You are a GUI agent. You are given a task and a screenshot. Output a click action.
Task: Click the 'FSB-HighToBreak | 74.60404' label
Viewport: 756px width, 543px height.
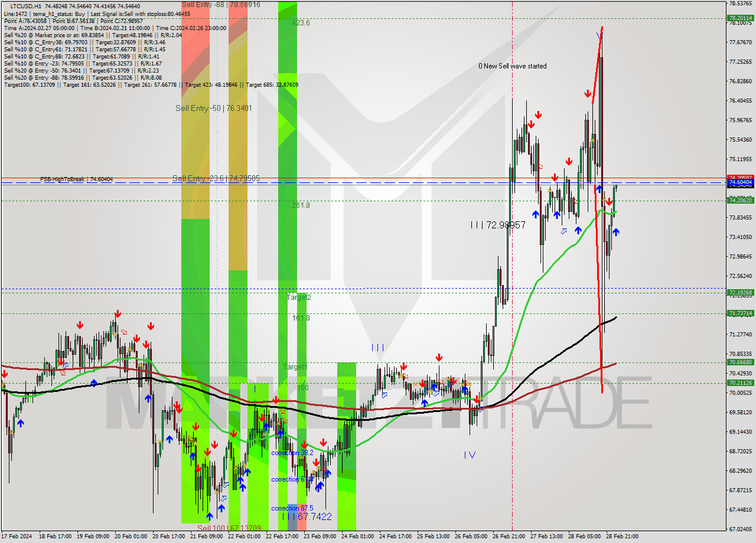[76, 179]
